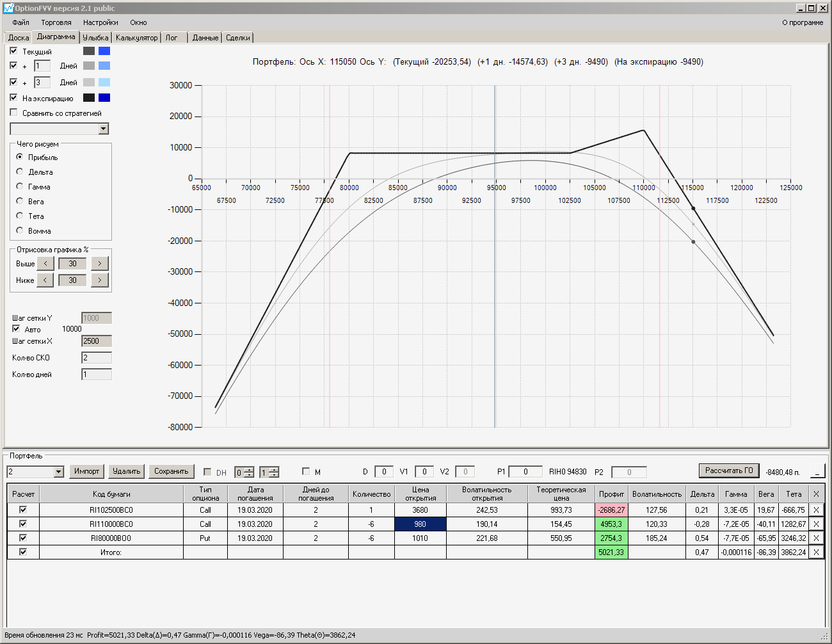Select the Гамма radio option

pos(20,186)
